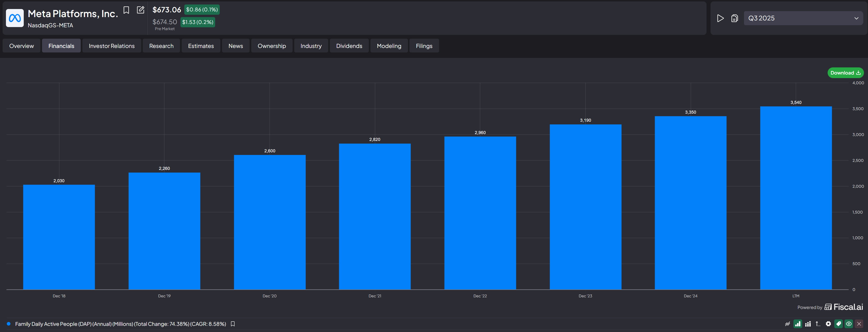
Task: Bookmark Meta Platforms company
Action: [x=126, y=10]
